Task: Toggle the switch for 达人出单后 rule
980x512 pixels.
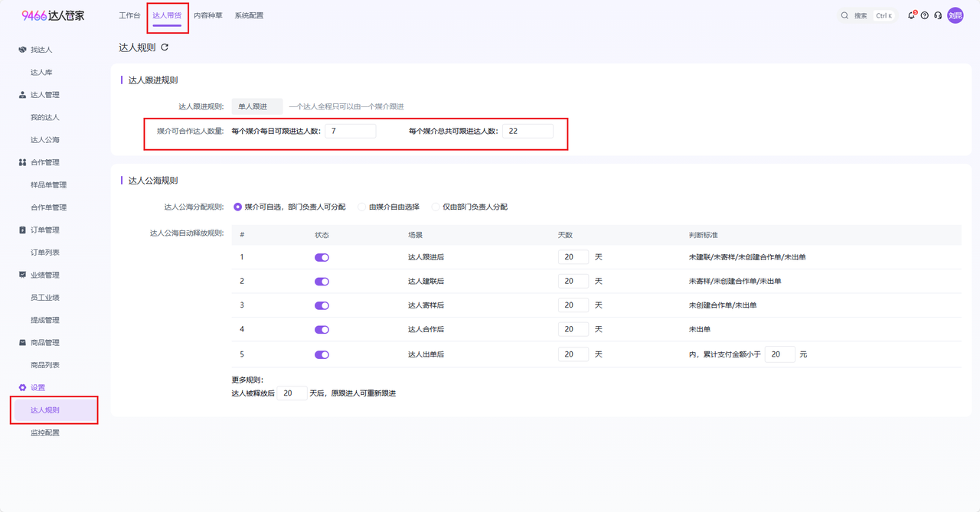Action: click(322, 354)
